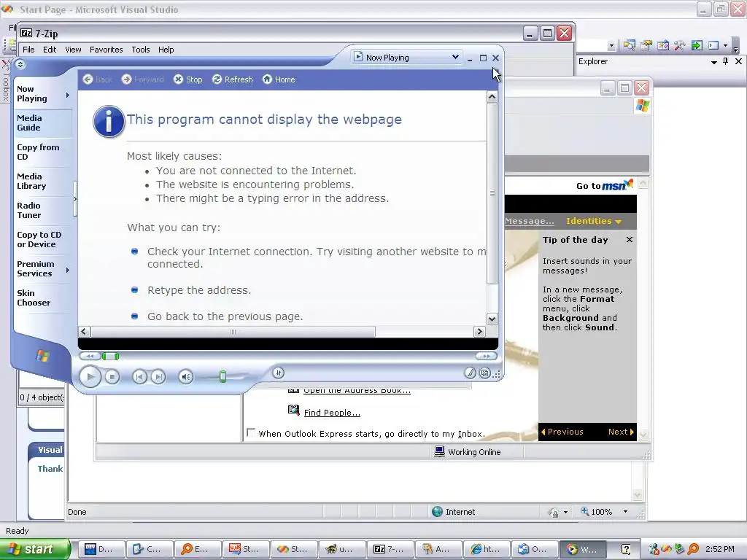Open dropdown arrow next to Command Window icon
Viewport: 747px width, 560px height.
[x=725, y=46]
